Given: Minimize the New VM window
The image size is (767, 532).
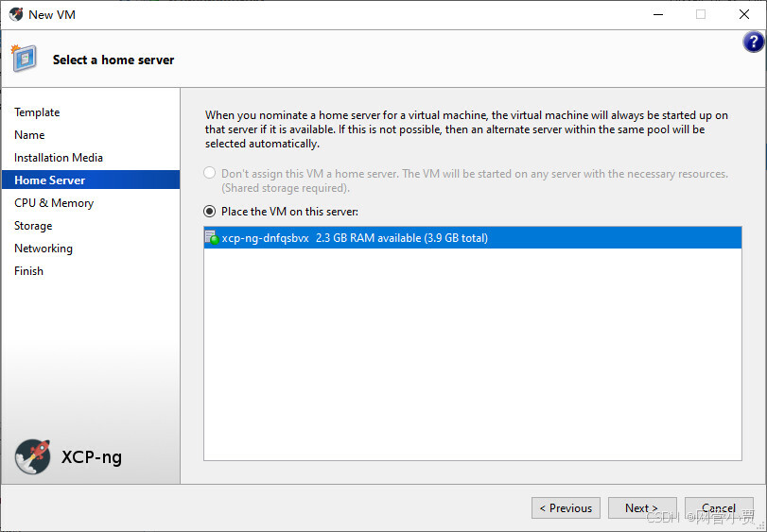Looking at the screenshot, I should coord(658,14).
